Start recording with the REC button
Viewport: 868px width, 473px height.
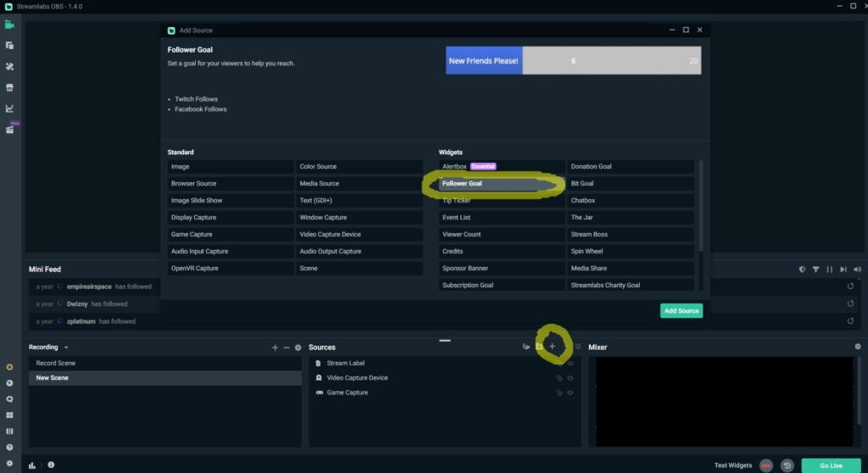(x=766, y=466)
